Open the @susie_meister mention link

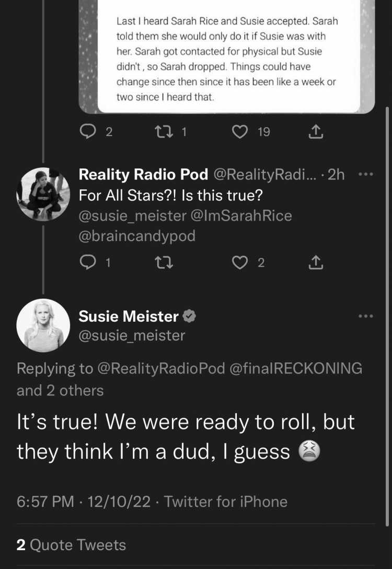click(132, 216)
